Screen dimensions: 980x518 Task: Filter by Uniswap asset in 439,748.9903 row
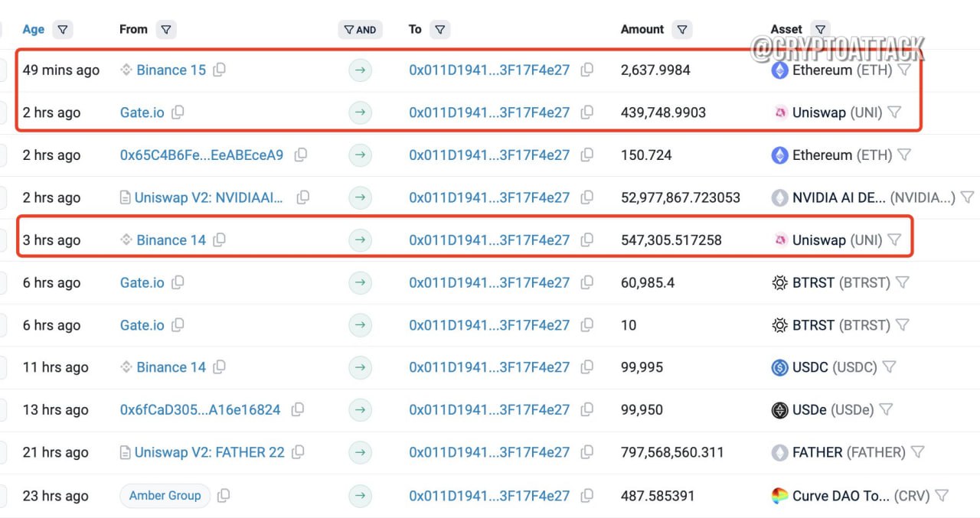coord(893,112)
